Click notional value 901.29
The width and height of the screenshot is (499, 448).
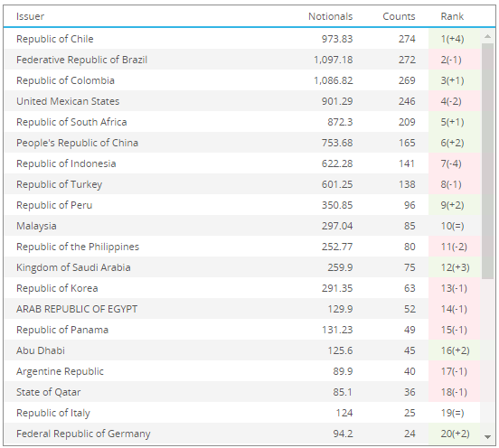(x=337, y=101)
